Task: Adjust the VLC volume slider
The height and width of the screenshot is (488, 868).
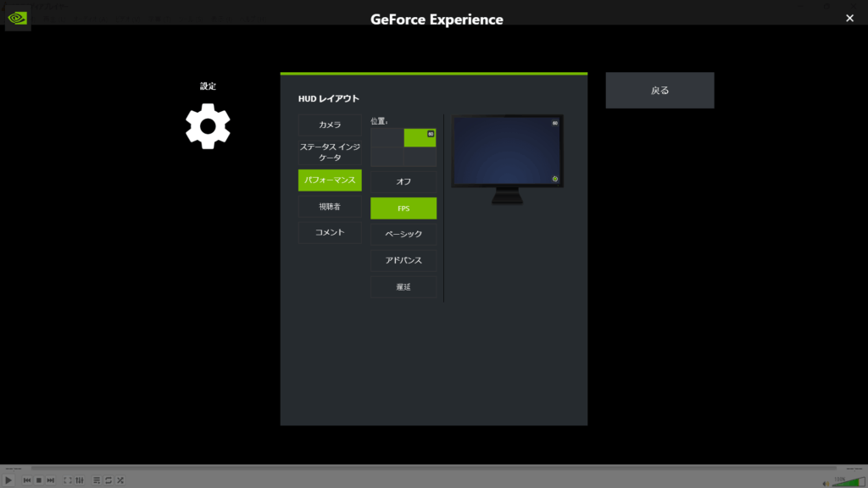Action: pos(849,481)
